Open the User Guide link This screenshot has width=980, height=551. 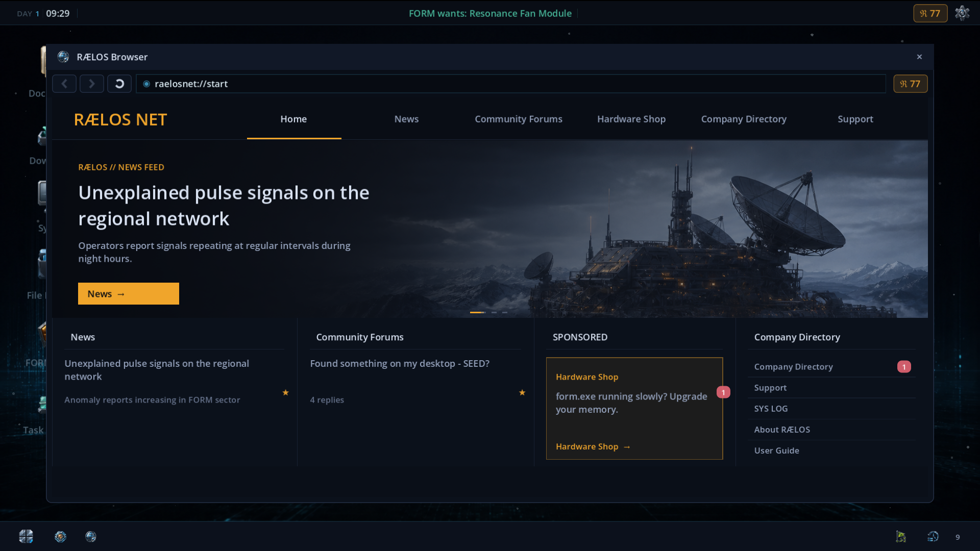coord(832,450)
